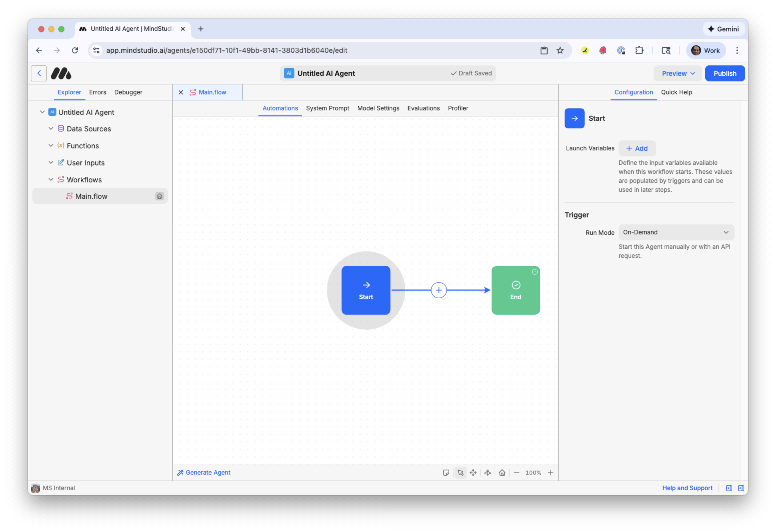
Task: Click the auto-arrange layout icon in canvas toolbar
Action: tap(487, 472)
